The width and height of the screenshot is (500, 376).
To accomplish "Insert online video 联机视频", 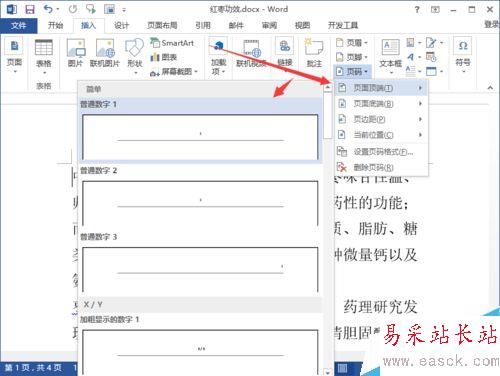I will click(251, 53).
